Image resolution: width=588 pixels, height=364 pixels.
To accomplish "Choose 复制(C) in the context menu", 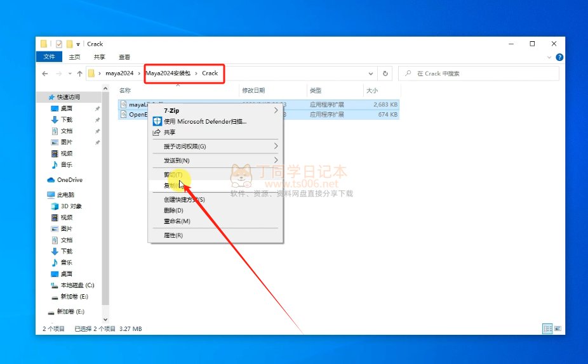I will [216, 185].
